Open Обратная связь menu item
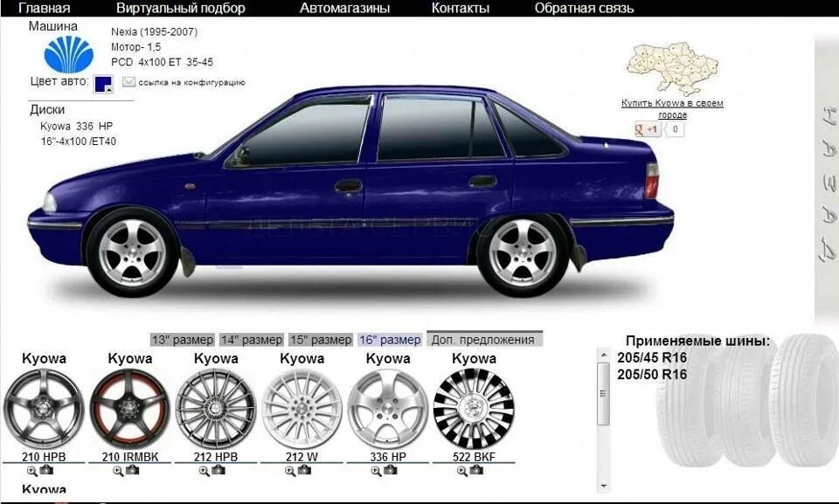Image resolution: width=839 pixels, height=504 pixels. pos(585,8)
